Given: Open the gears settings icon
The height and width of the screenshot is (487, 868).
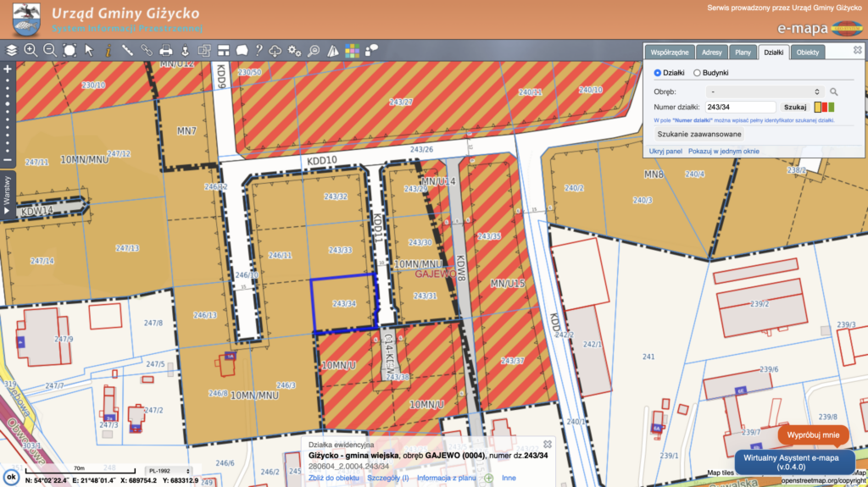Looking at the screenshot, I should [x=294, y=50].
